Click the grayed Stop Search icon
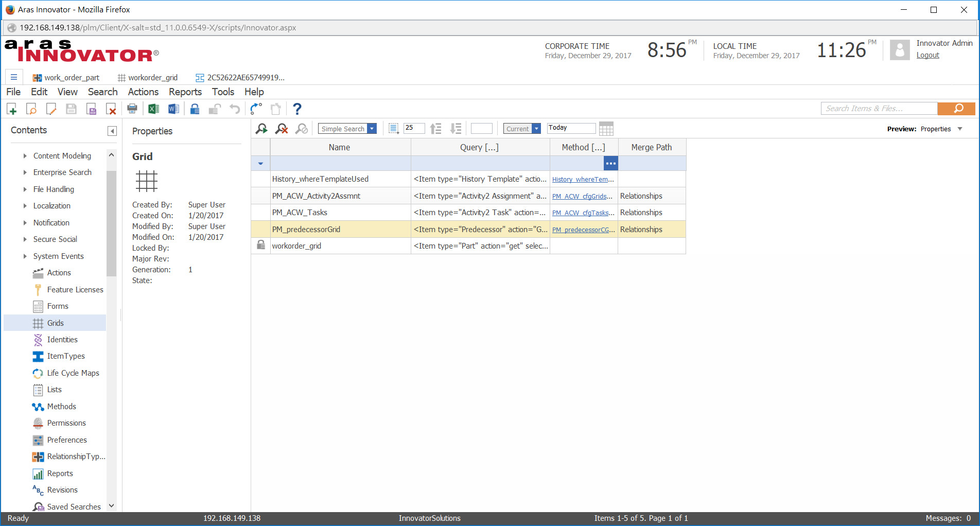Screen dimensions: 980x526 (x=302, y=129)
